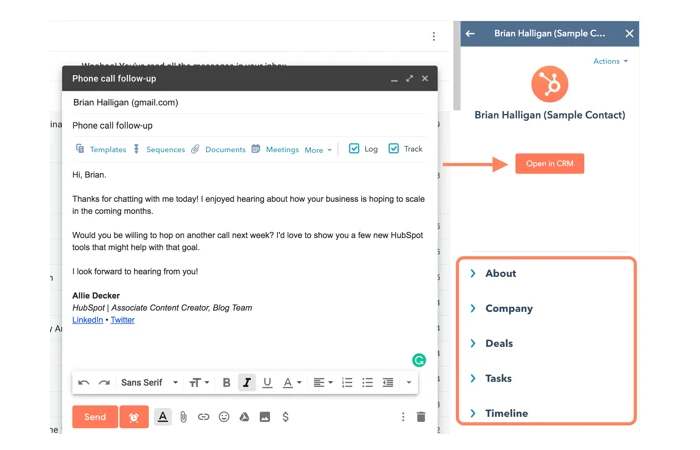
Task: Toggle the Track checkbox
Action: click(x=393, y=148)
